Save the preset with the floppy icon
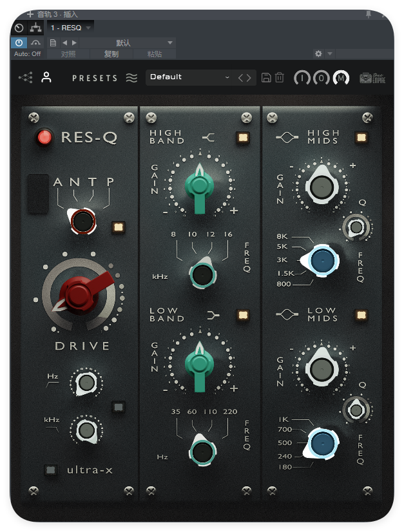Viewport: 404px width, 532px height. tap(266, 78)
